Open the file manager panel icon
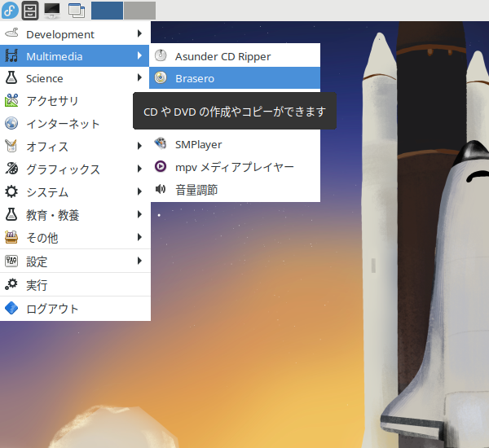 [x=30, y=11]
